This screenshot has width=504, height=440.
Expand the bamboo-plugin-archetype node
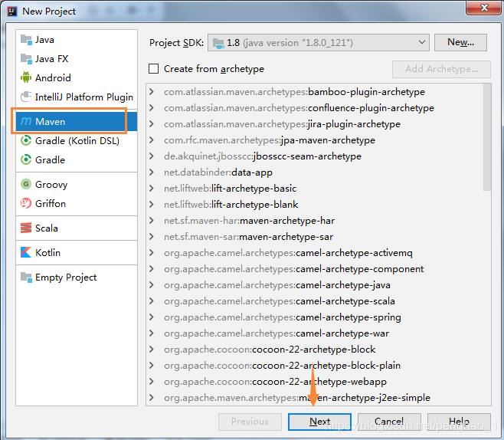(x=152, y=92)
